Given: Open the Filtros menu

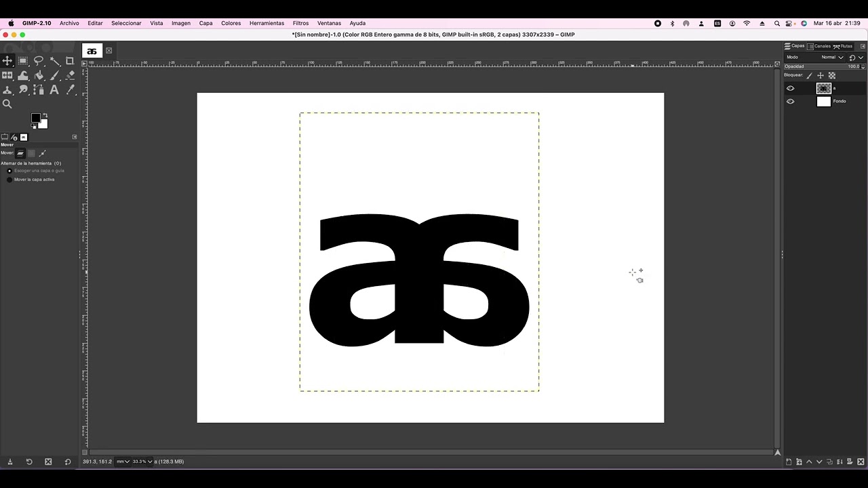Looking at the screenshot, I should pyautogui.click(x=300, y=23).
